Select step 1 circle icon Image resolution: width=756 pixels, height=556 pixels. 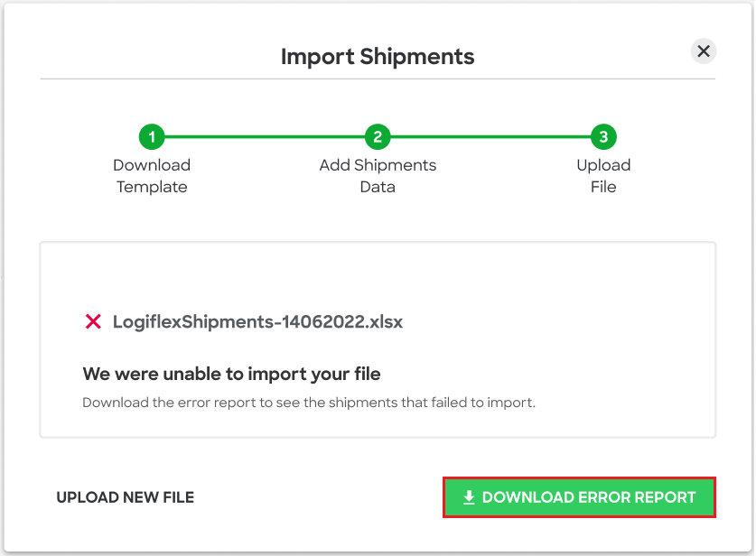(152, 137)
